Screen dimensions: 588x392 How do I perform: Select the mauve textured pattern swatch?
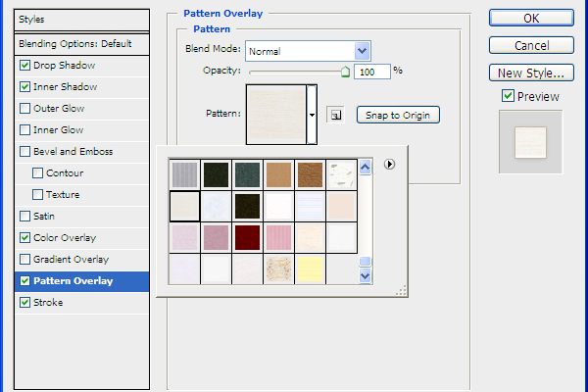(x=216, y=237)
